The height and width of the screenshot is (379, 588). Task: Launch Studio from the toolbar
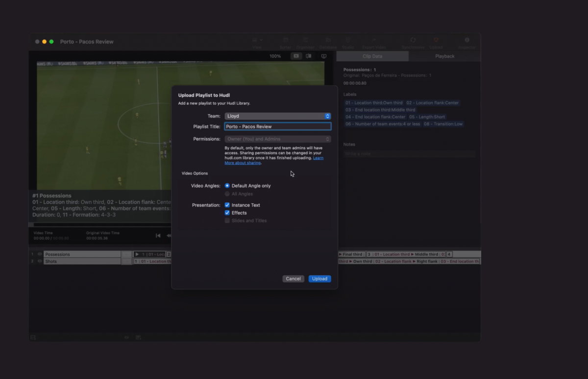click(348, 42)
